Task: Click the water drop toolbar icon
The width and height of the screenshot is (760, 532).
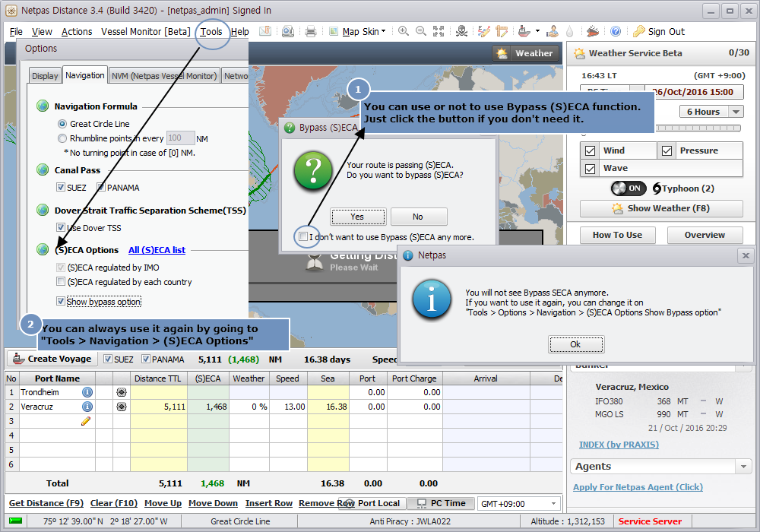Action: pos(569,31)
